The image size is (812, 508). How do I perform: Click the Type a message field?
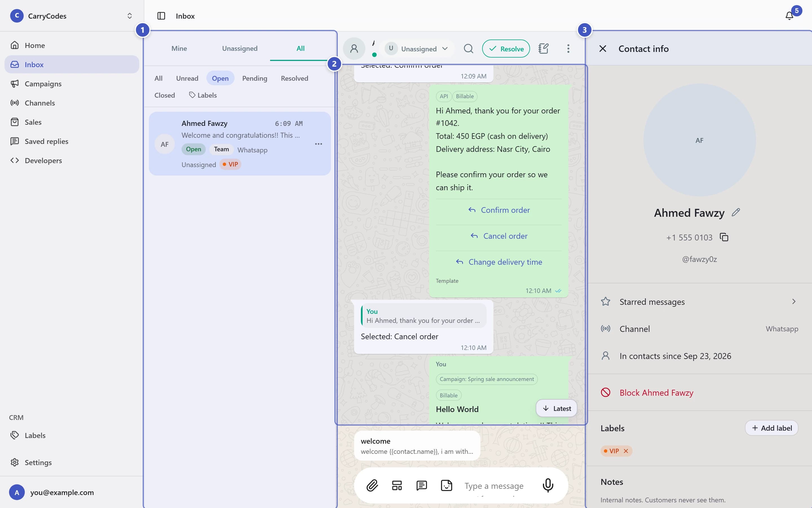498,485
